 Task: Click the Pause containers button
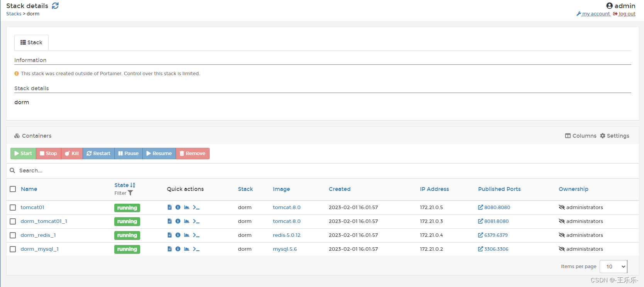129,154
